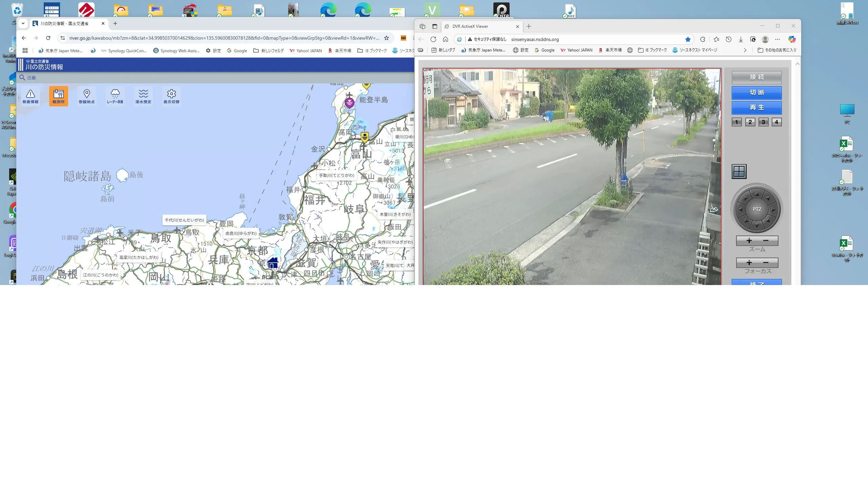Click PTZ up arrow on dial

coord(757,194)
